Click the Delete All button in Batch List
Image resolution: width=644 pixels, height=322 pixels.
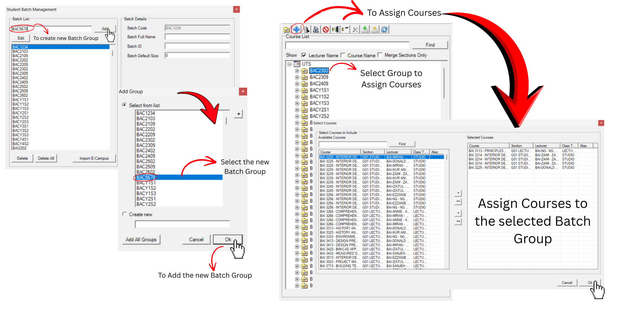(46, 158)
